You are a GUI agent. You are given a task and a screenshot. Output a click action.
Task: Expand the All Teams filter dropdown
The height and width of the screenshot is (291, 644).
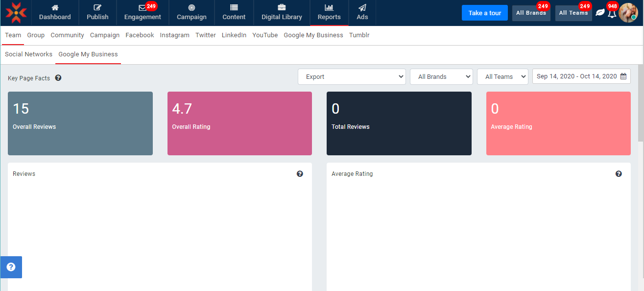(x=502, y=76)
